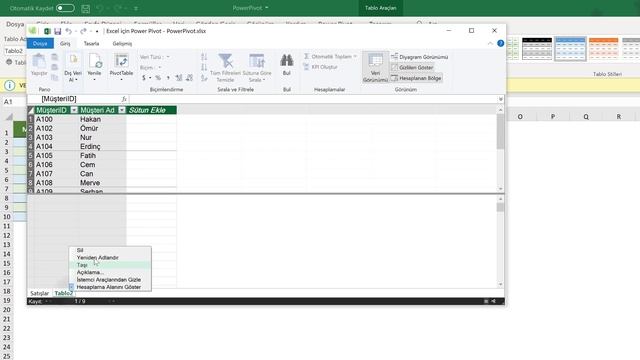Switch to the Tasarla ribbon tab
Image resolution: width=640 pixels, height=360 pixels.
[x=91, y=43]
